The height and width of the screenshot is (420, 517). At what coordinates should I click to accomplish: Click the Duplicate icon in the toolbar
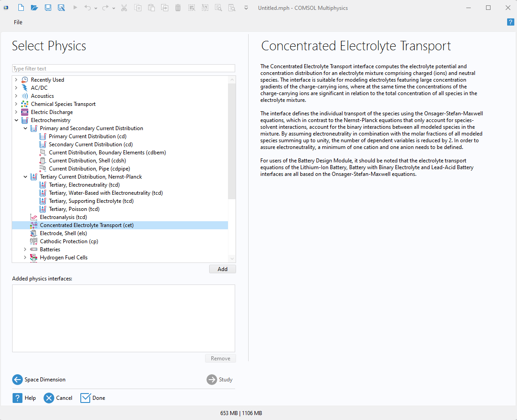[x=165, y=8]
